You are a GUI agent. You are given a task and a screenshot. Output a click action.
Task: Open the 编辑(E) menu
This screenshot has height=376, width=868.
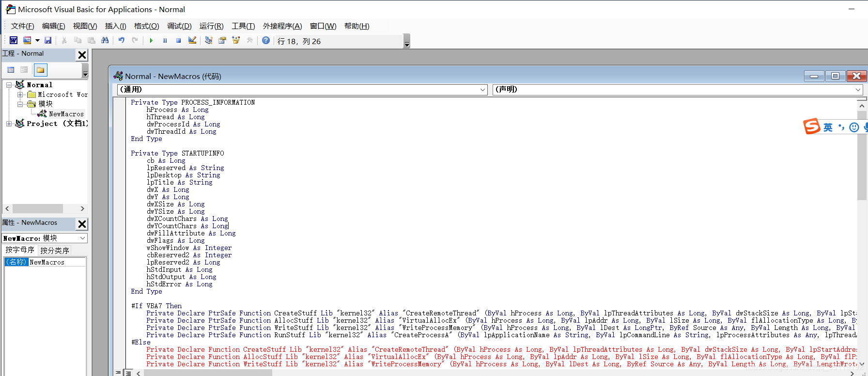point(54,26)
